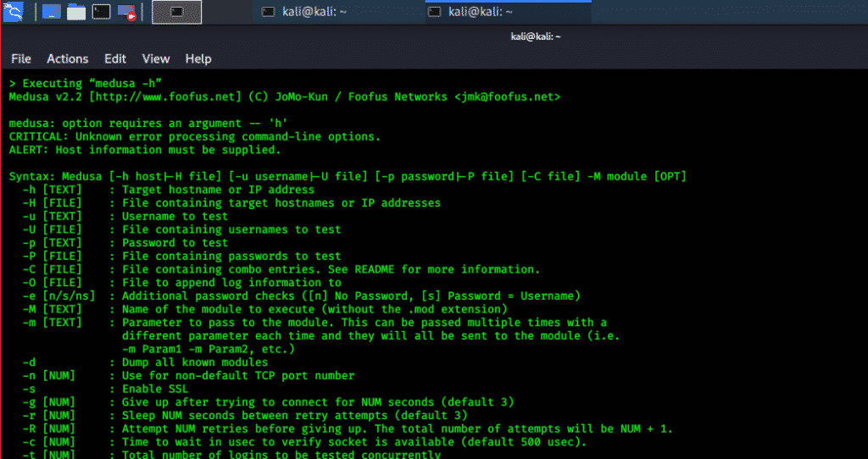This screenshot has height=459, width=868.
Task: Click the 'Syntax: Medusa' usage line
Action: (348, 176)
